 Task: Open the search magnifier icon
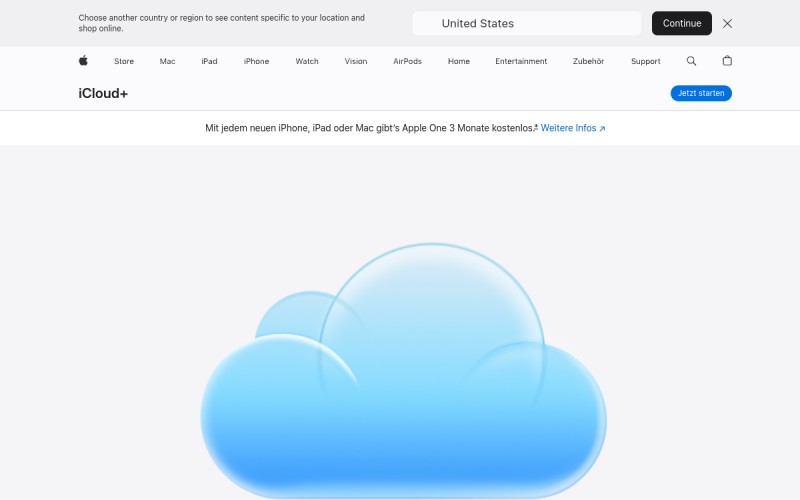(x=691, y=61)
